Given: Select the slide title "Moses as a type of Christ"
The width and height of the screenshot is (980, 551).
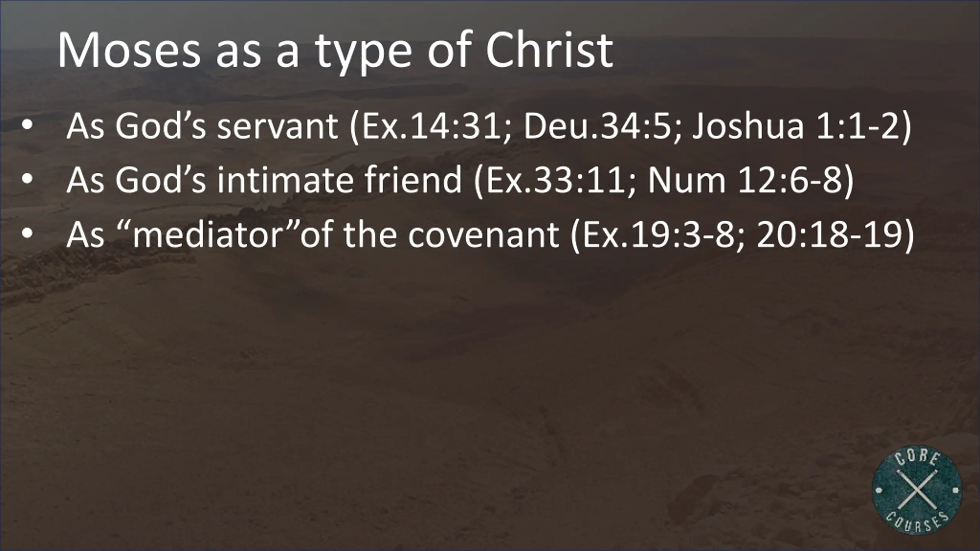Looking at the screenshot, I should click(335, 51).
